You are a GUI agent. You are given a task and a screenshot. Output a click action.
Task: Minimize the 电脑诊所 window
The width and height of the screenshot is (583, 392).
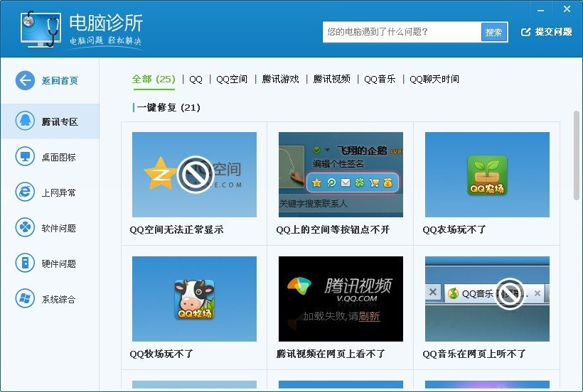540,10
